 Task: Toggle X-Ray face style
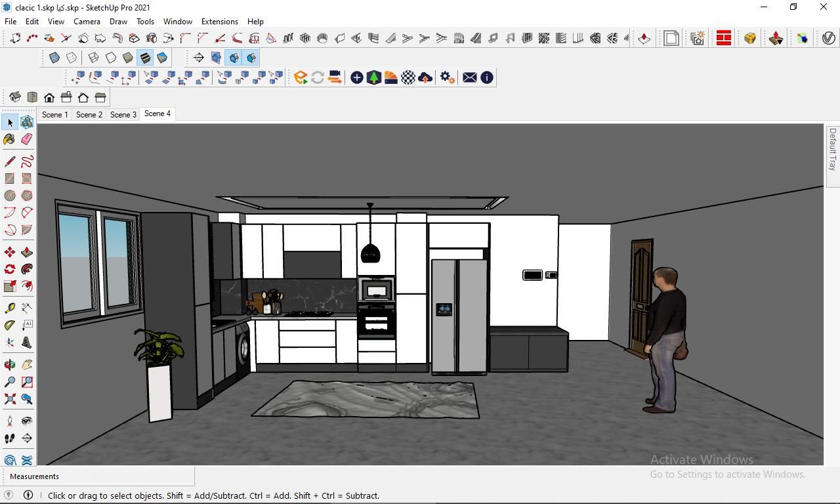[x=54, y=58]
